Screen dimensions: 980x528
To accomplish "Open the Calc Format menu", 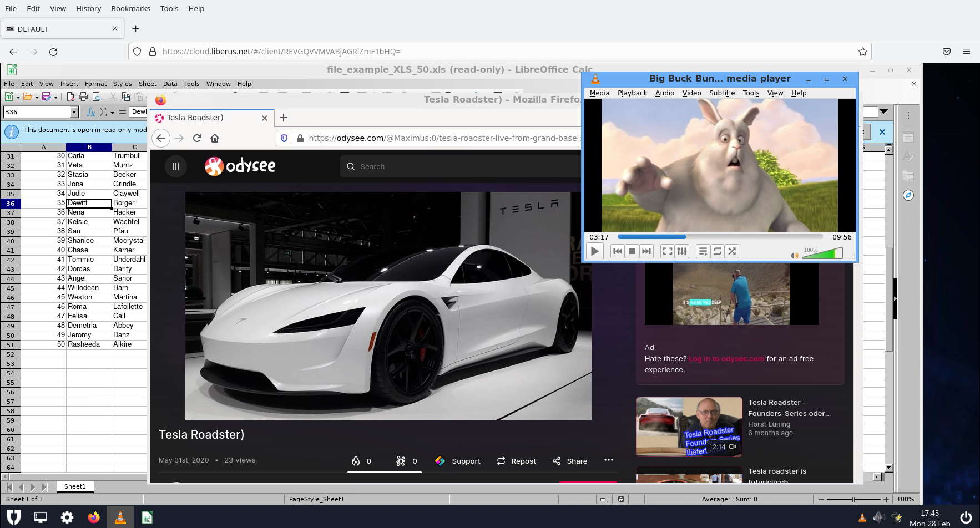I will coord(95,84).
